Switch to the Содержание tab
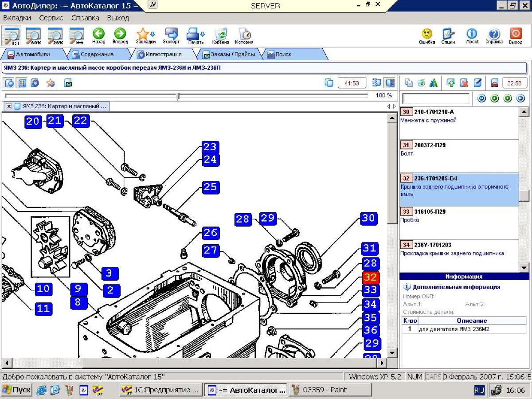 point(97,55)
